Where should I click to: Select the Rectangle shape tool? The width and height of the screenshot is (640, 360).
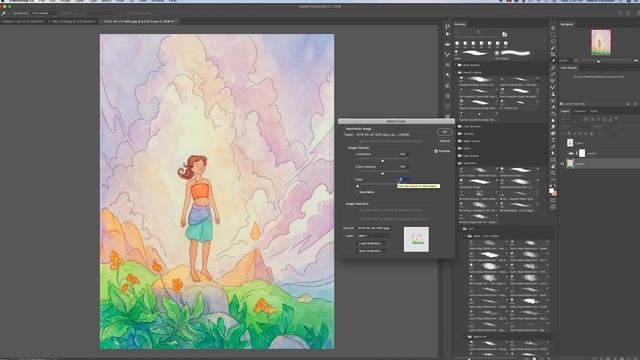click(x=553, y=160)
